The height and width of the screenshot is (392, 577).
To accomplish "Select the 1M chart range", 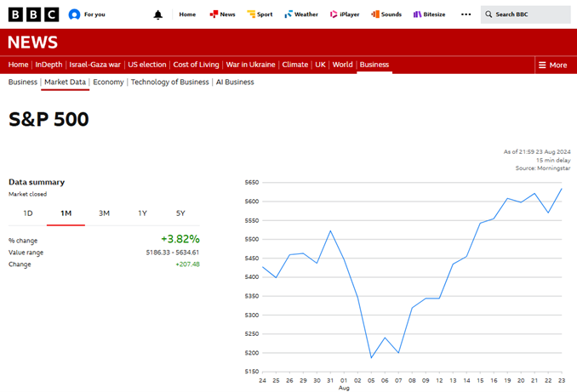I will pos(66,213).
